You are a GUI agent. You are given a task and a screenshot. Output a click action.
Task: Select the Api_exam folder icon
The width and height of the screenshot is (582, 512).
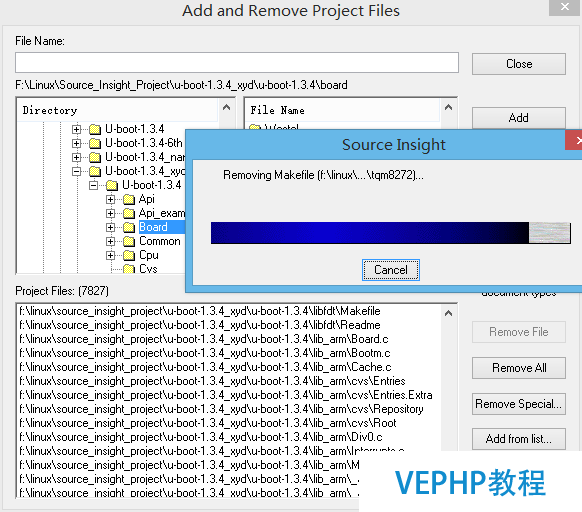pos(129,213)
